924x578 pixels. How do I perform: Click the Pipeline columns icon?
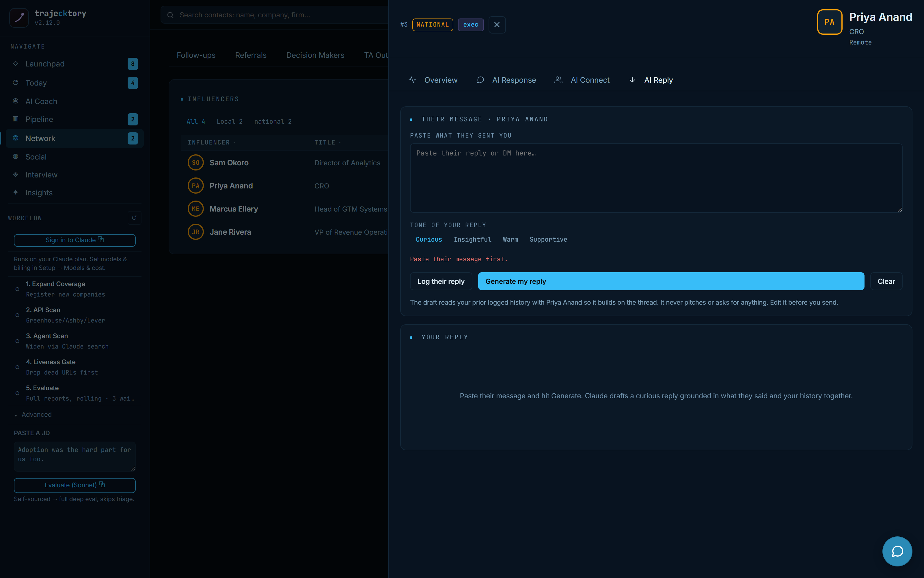pyautogui.click(x=16, y=119)
